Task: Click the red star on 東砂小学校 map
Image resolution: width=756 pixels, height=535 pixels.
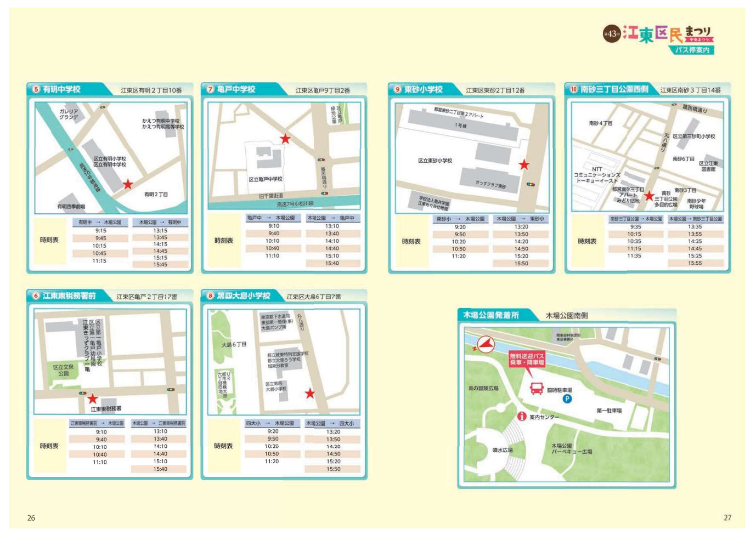Action: (524, 164)
